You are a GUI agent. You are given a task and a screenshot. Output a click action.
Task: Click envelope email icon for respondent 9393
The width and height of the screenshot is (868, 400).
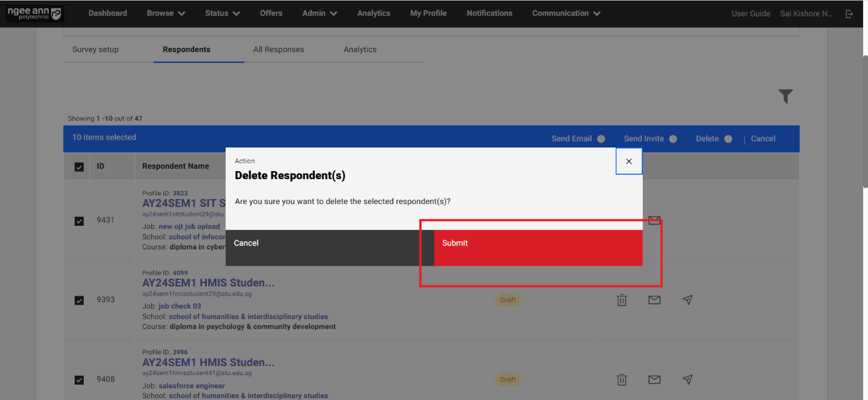pos(654,300)
